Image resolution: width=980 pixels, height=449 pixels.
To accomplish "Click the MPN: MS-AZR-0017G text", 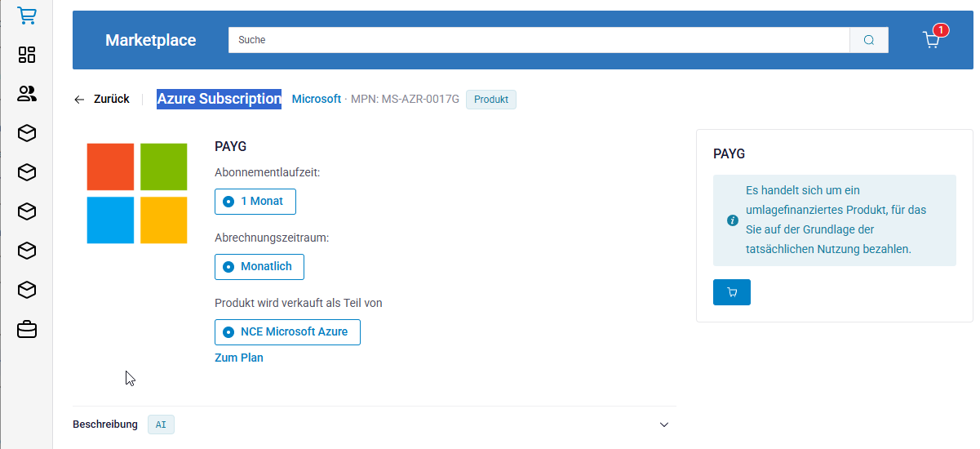I will pyautogui.click(x=405, y=100).
